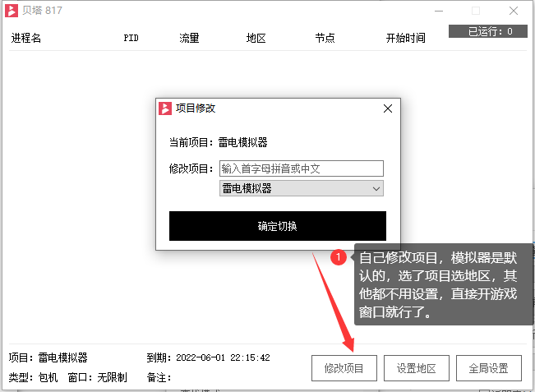
Task: Close the 贝塔 817 main window
Action: click(x=514, y=11)
